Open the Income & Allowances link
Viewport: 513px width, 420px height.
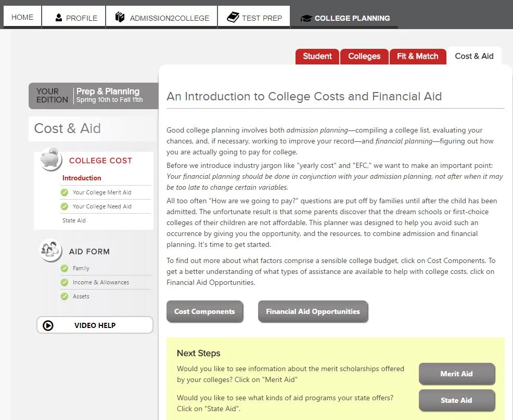[101, 282]
